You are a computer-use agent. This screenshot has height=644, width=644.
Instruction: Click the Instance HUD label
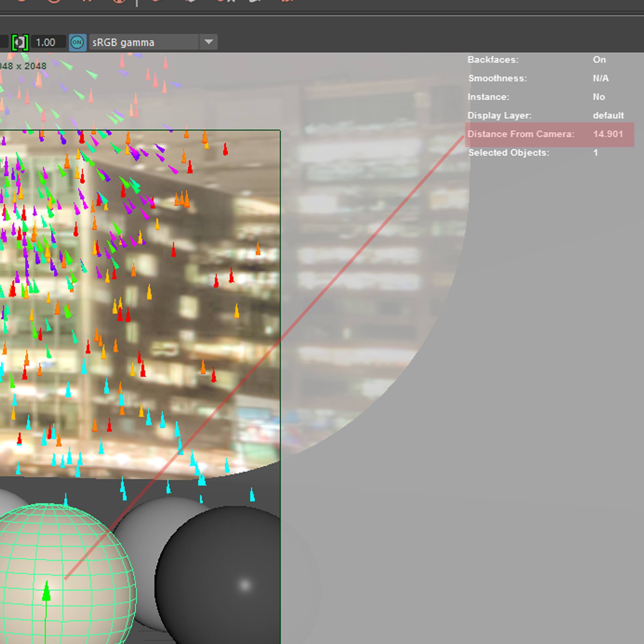pyautogui.click(x=488, y=97)
